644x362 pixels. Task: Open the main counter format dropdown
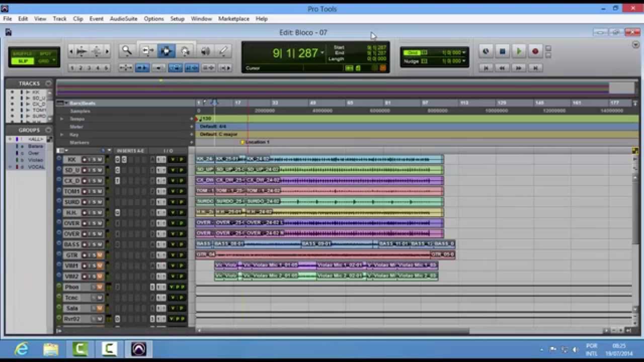click(323, 53)
